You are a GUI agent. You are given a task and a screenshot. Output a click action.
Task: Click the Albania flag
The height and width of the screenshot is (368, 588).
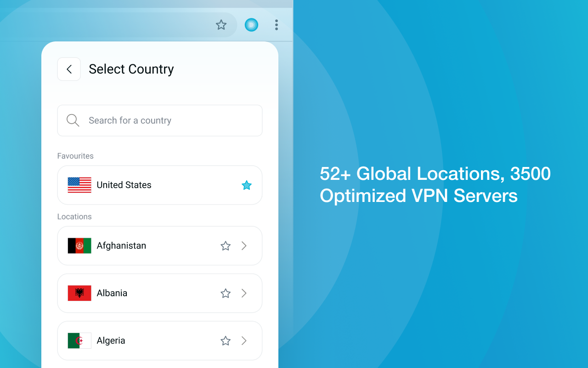coord(79,293)
